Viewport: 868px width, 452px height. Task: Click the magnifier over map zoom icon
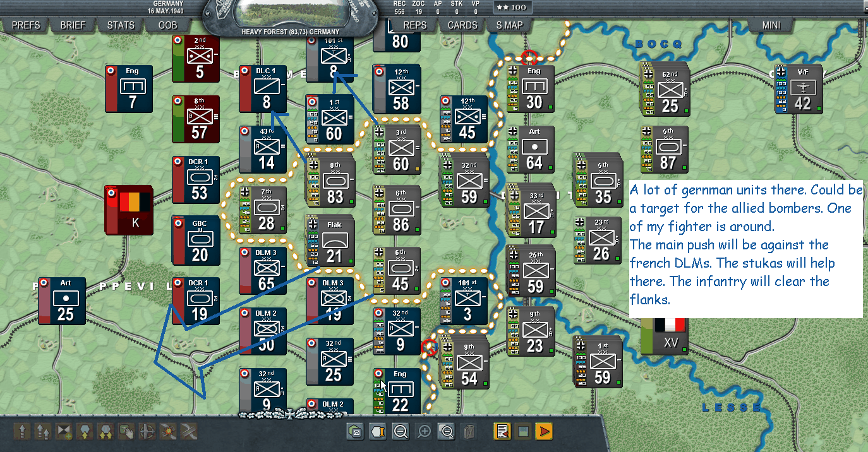coord(447,432)
